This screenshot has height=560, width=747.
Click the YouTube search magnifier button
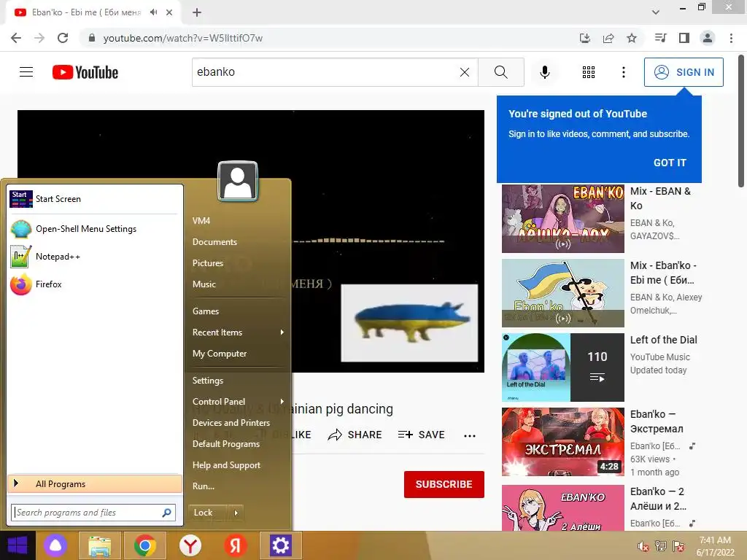click(500, 72)
